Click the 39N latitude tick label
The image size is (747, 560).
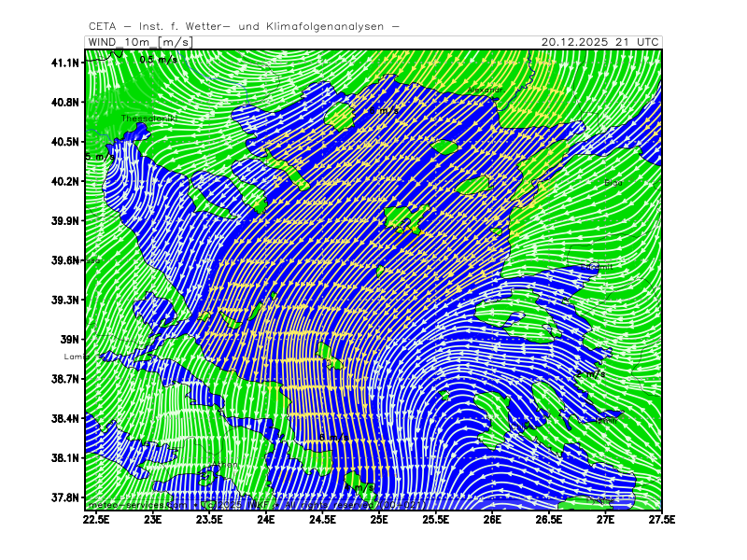click(x=70, y=340)
